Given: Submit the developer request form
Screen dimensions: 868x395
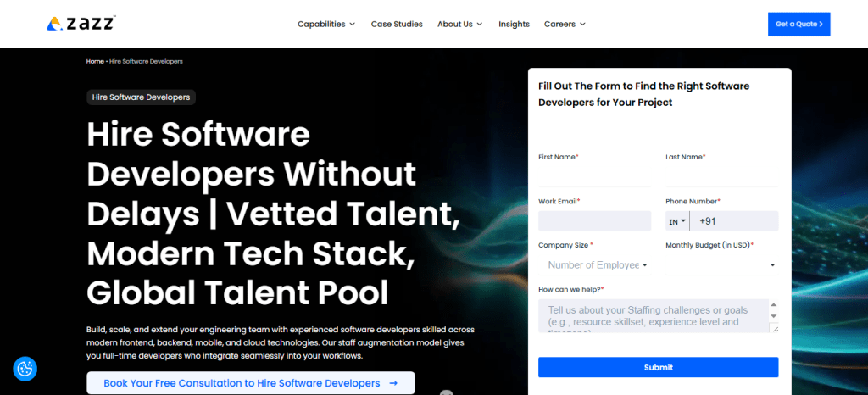Looking at the screenshot, I should 658,367.
